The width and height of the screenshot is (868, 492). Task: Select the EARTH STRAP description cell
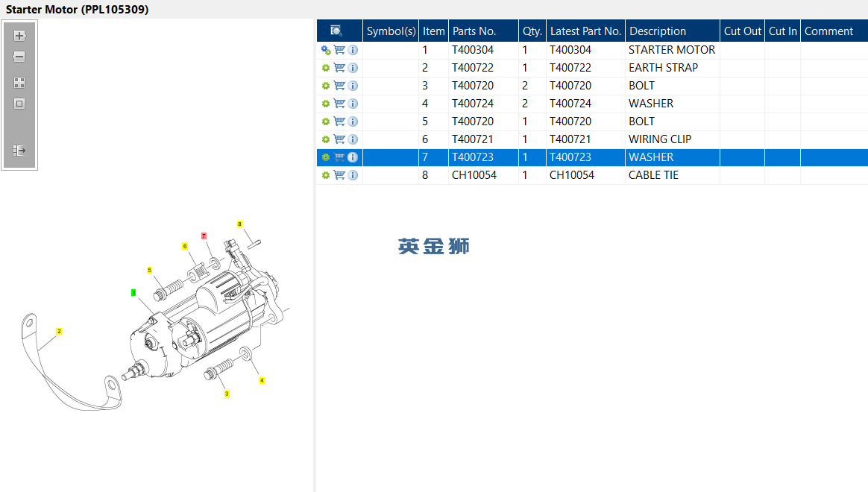pos(672,68)
